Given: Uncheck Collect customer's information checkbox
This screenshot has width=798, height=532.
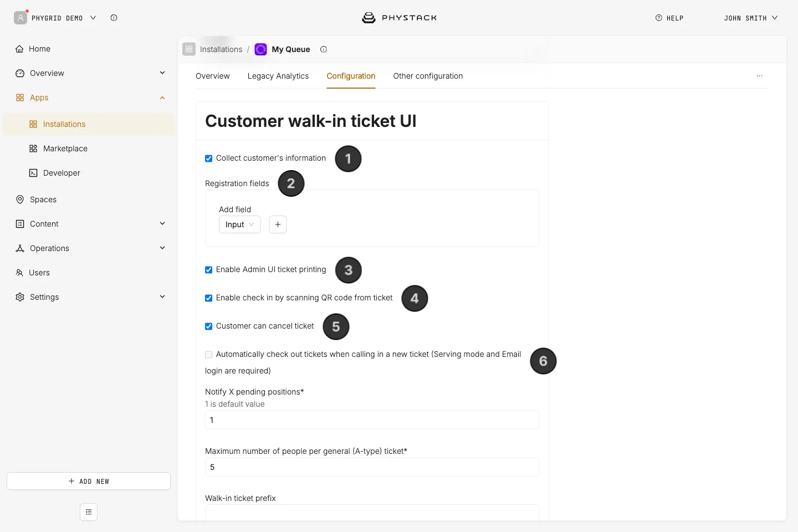Looking at the screenshot, I should click(209, 158).
